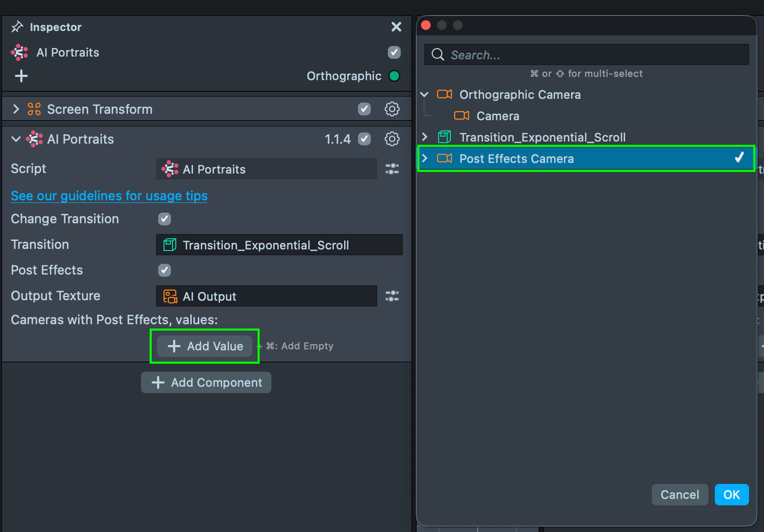Collapse the Orthographic Camera tree node
The height and width of the screenshot is (532, 764).
point(425,95)
